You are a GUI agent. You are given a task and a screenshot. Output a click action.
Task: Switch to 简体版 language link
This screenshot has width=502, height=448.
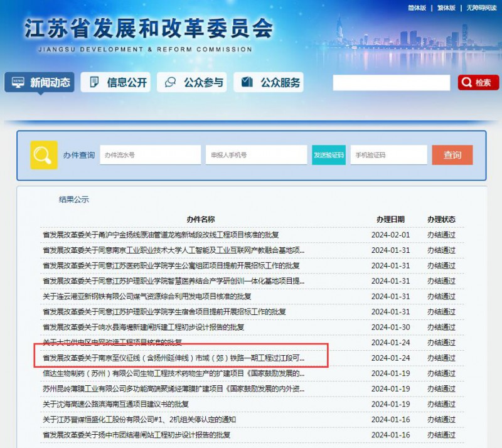417,8
